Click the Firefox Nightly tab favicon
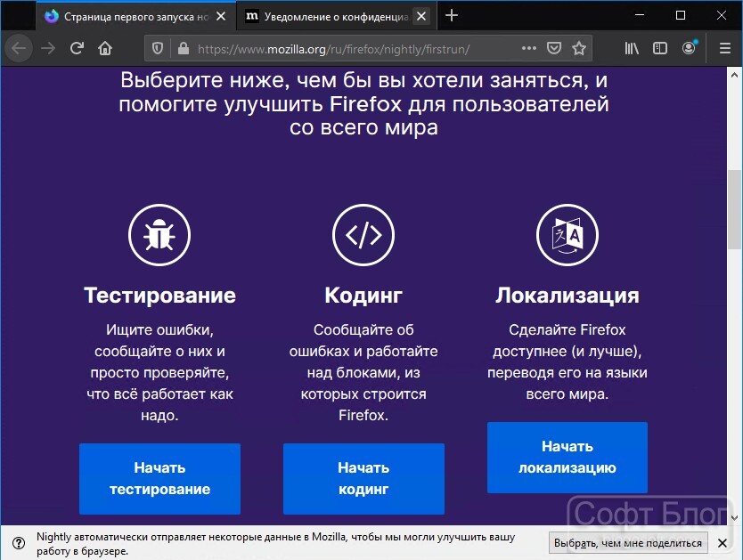Screen dimensions: 743x560 [51, 16]
